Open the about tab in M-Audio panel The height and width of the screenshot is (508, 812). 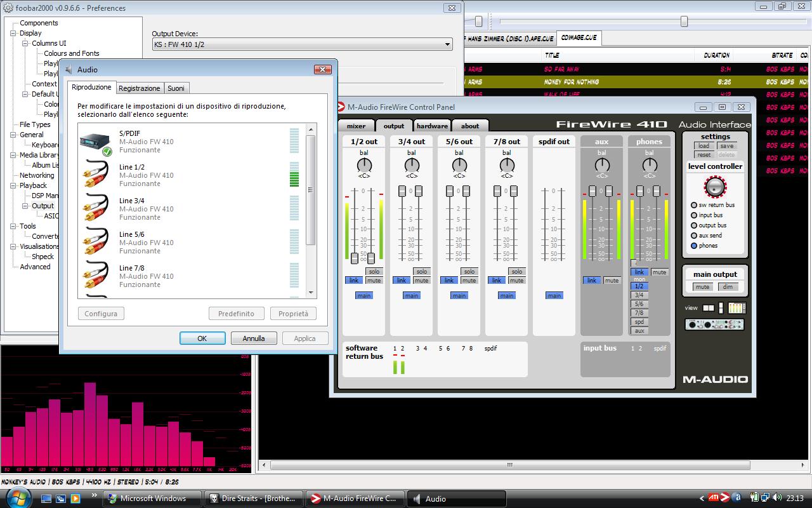click(x=470, y=126)
